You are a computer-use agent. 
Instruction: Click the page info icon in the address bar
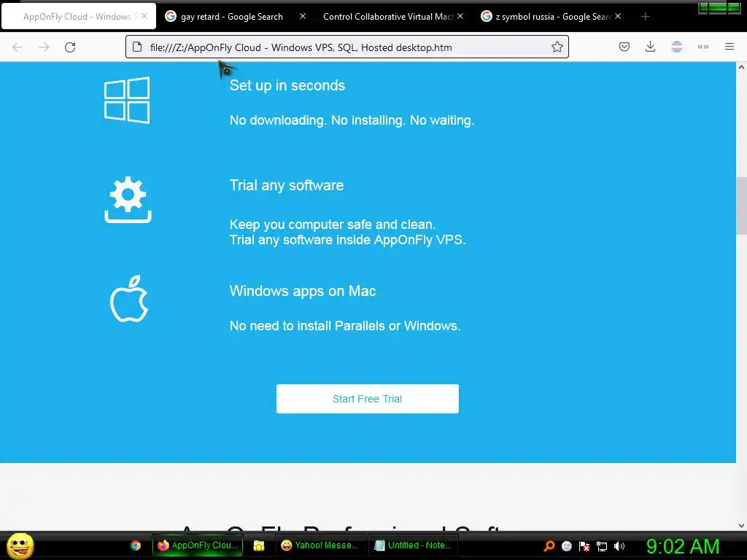click(x=137, y=47)
